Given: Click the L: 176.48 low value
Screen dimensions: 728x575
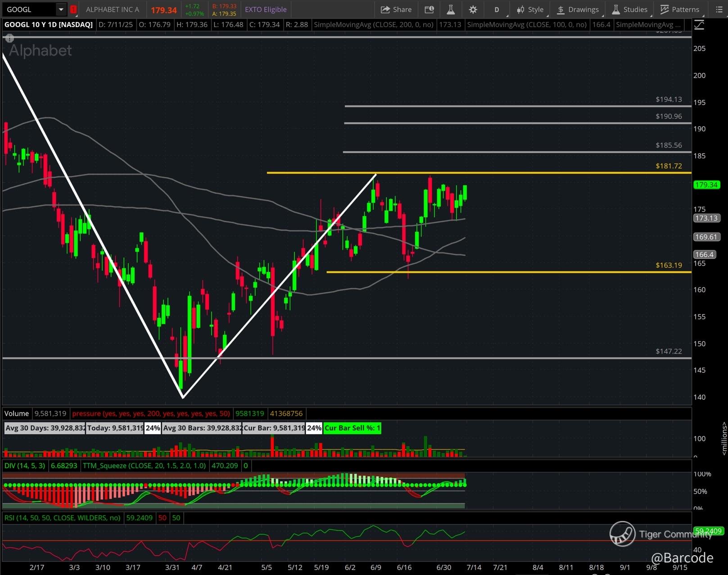Looking at the screenshot, I should 229,25.
